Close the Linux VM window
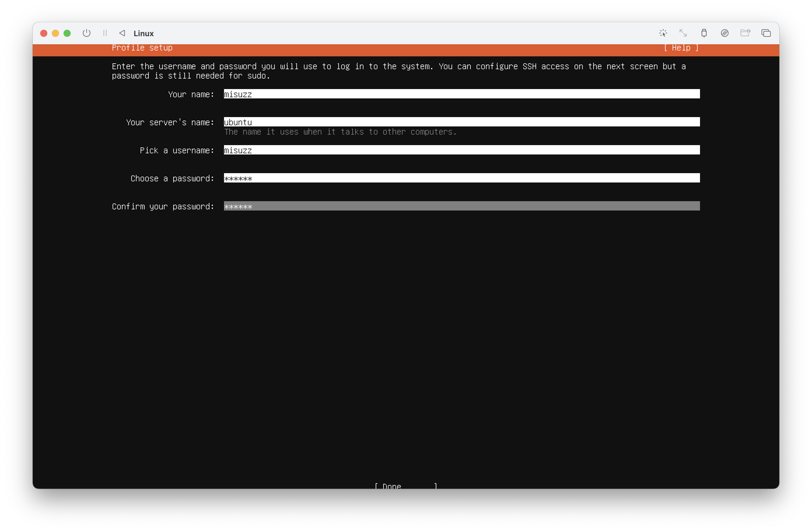 point(44,33)
